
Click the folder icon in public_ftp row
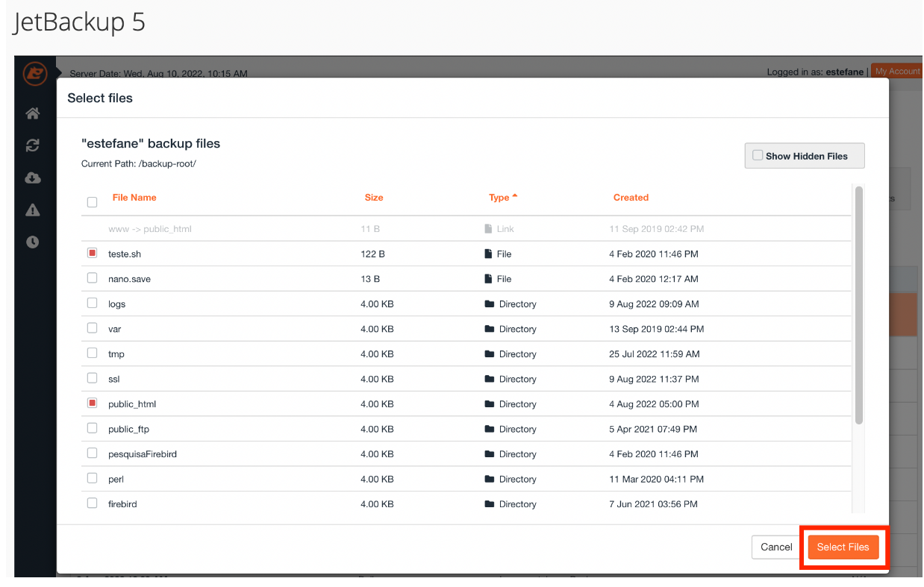click(x=490, y=429)
